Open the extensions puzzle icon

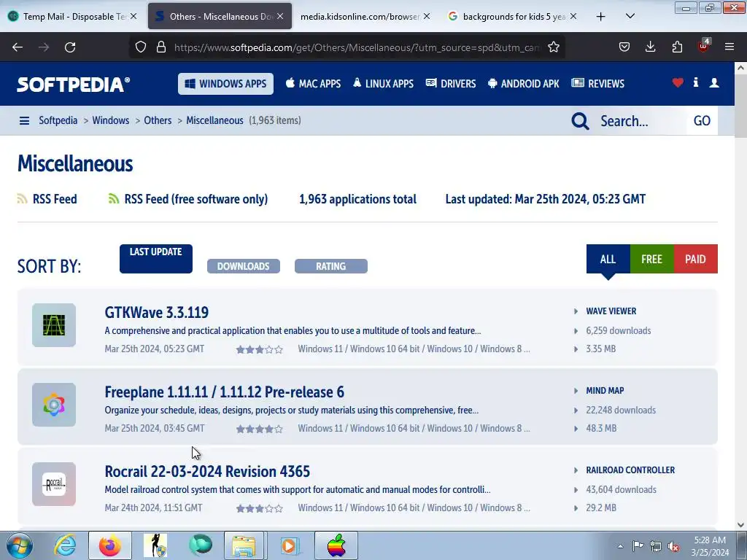pyautogui.click(x=677, y=47)
